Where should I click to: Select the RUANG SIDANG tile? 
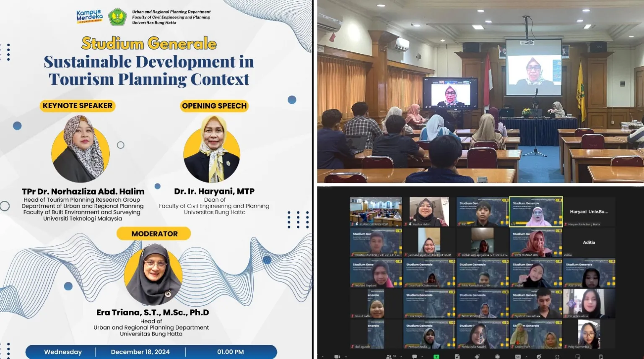click(377, 212)
